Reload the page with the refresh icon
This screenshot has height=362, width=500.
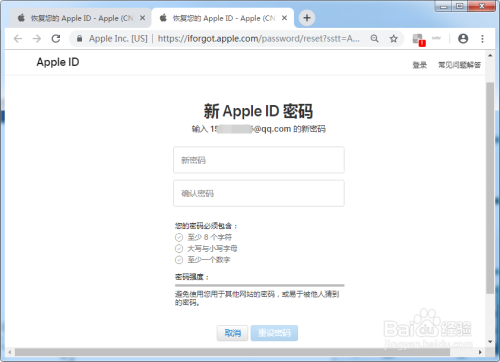[x=56, y=39]
